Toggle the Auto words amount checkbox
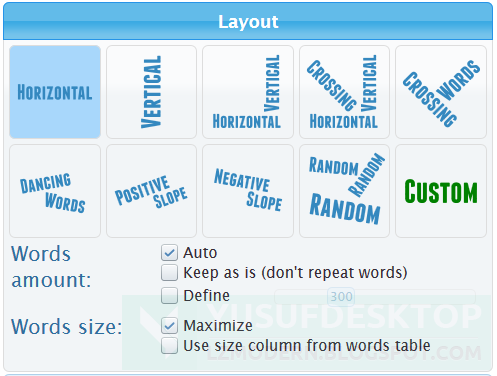Screen dimensions: 497x376 169,253
